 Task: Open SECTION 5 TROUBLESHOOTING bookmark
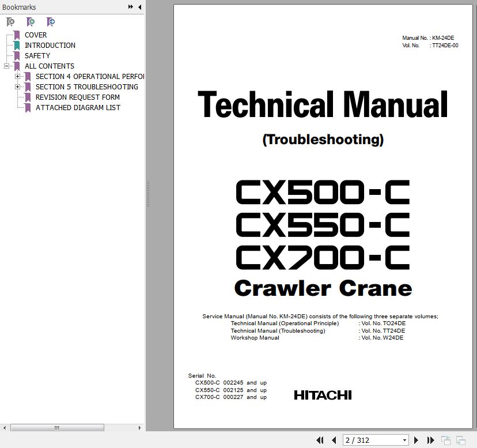click(x=86, y=87)
